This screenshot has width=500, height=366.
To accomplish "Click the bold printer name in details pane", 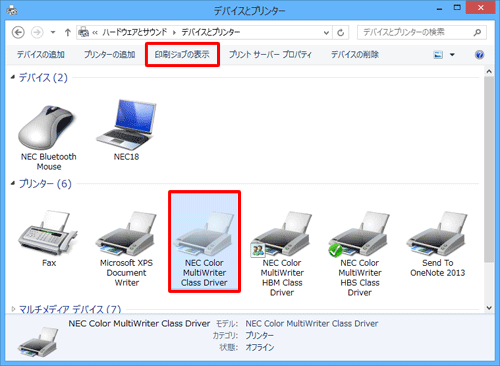I will tap(139, 324).
